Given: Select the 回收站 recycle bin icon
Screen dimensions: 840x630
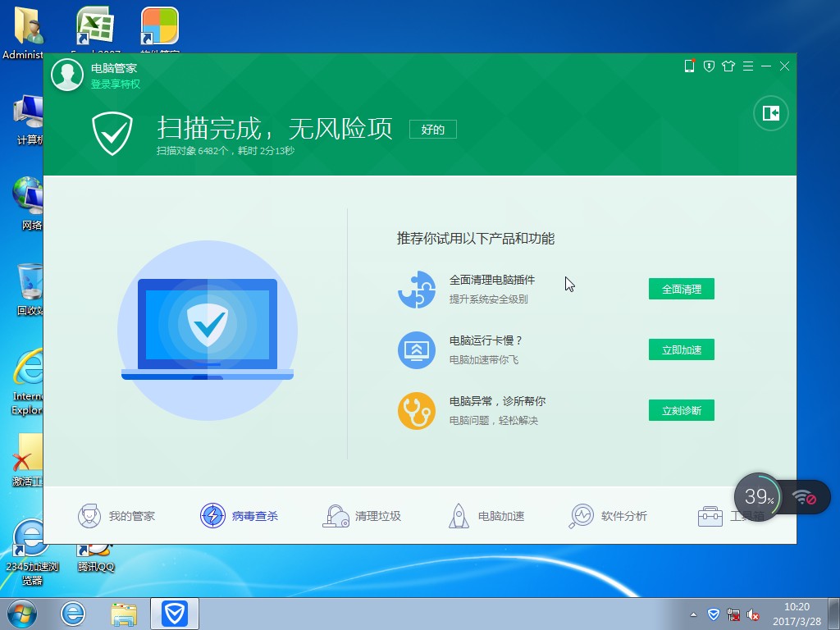Looking at the screenshot, I should (30, 288).
